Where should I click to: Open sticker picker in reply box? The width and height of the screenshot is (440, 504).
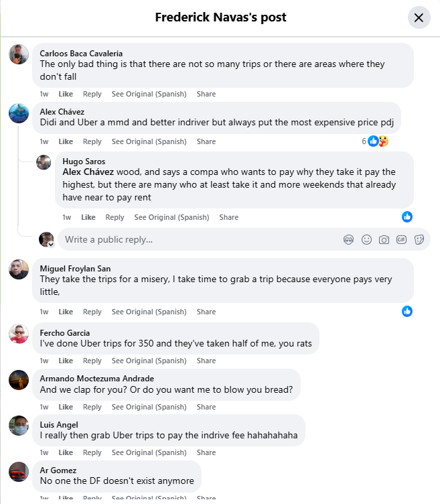[419, 240]
